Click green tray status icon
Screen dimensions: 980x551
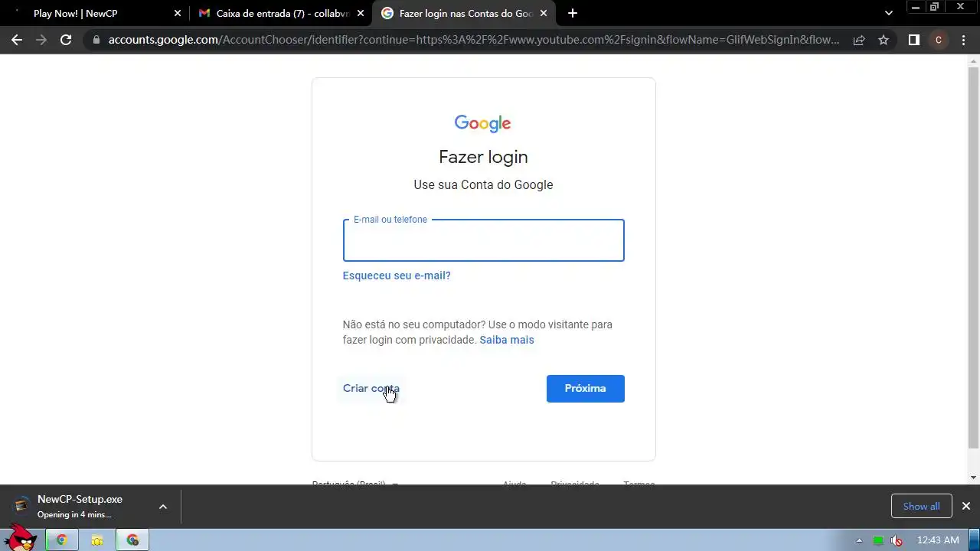click(x=878, y=540)
